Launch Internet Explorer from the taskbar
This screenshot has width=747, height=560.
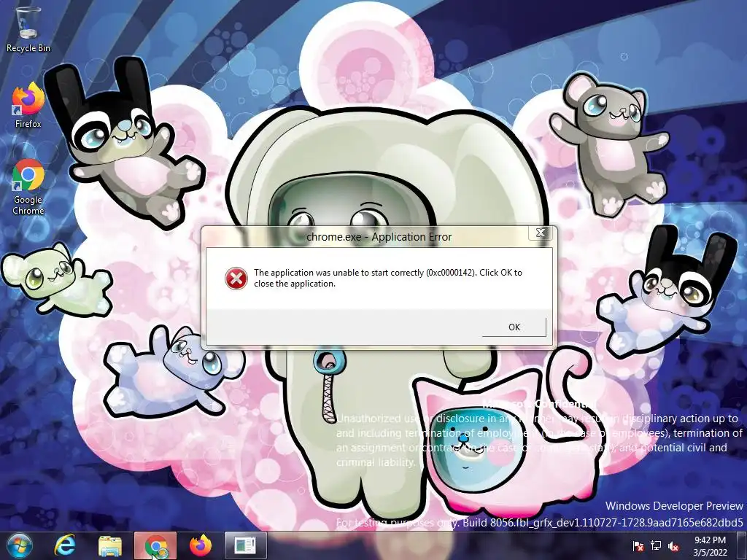point(65,545)
